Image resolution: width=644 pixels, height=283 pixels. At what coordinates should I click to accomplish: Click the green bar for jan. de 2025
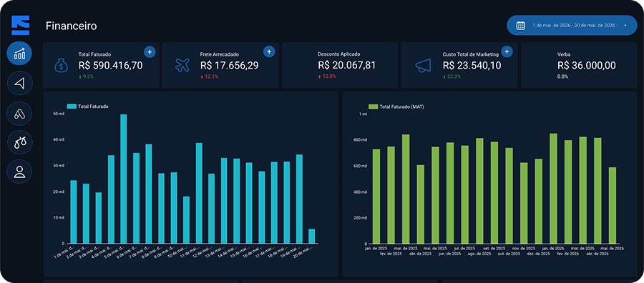pyautogui.click(x=376, y=197)
